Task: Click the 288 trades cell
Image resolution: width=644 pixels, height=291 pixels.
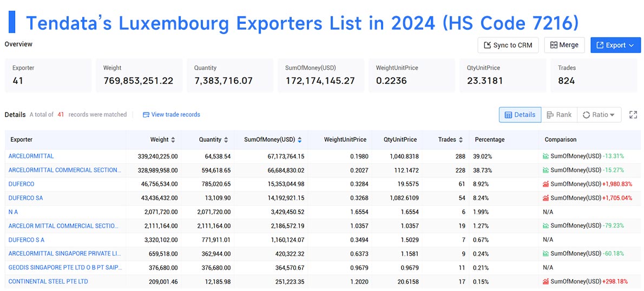Action: coord(461,156)
